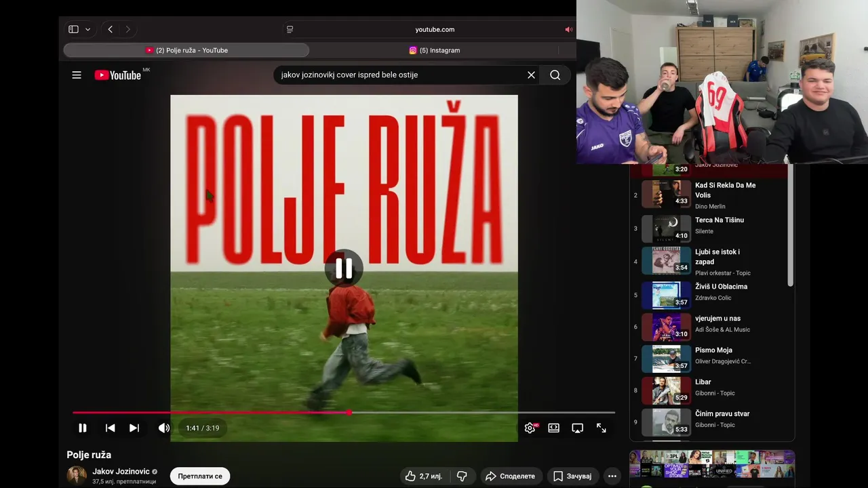Skip to previous video
The width and height of the screenshot is (868, 488).
coord(110,428)
